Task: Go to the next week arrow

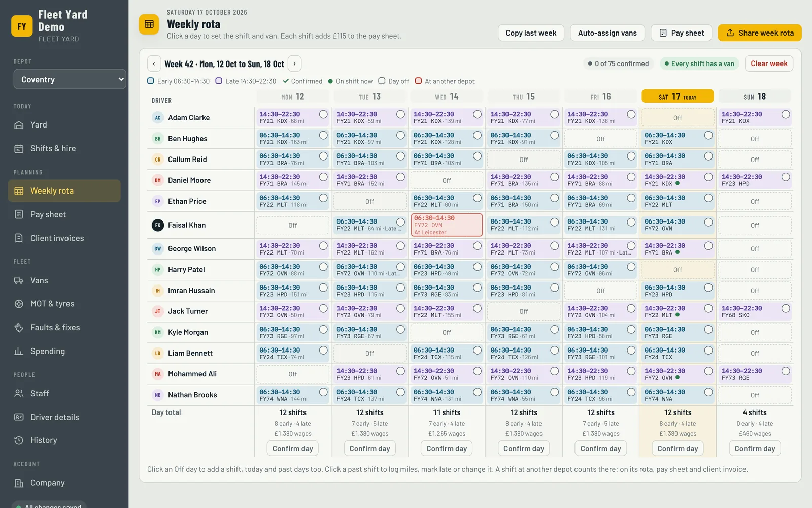Action: (294, 64)
